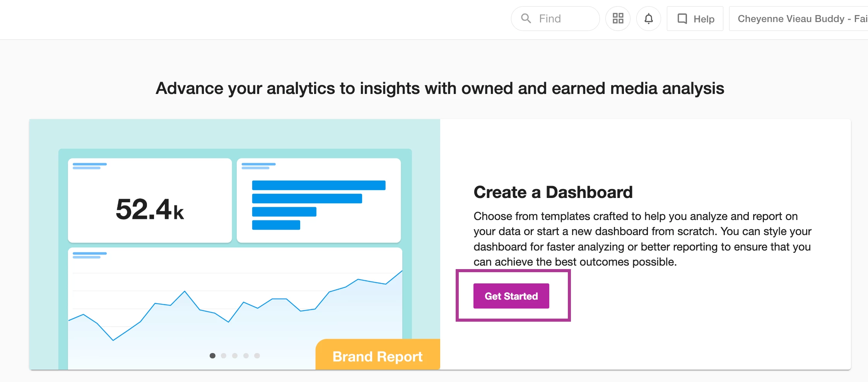Select the second carousel dot

(x=224, y=356)
